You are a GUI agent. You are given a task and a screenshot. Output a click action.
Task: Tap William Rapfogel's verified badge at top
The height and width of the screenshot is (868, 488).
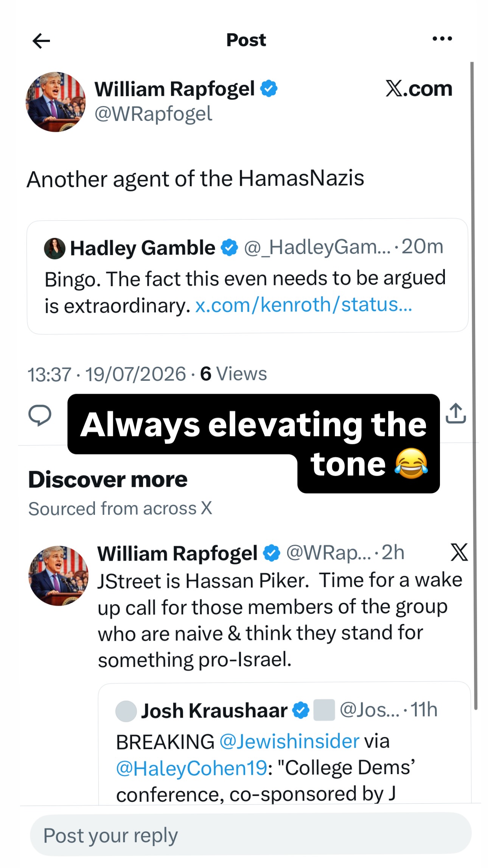[x=269, y=89]
